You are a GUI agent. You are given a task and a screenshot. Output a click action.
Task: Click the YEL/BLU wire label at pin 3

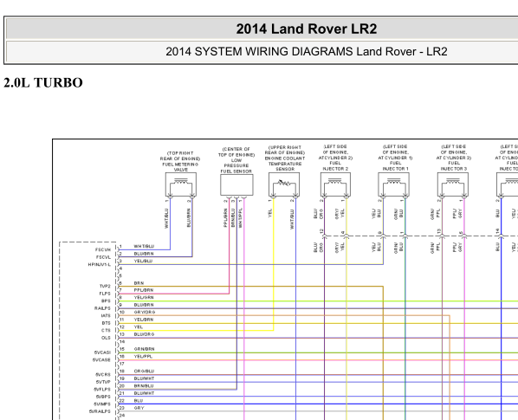[x=144, y=261]
